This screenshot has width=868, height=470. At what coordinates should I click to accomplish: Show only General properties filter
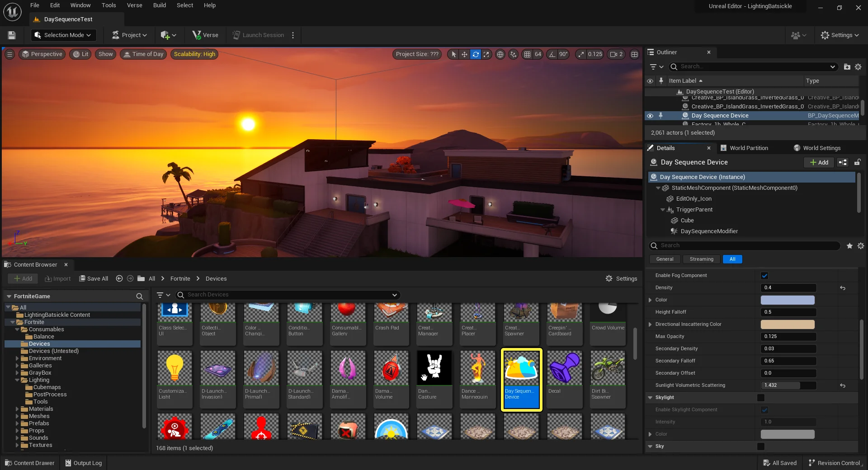tap(665, 259)
